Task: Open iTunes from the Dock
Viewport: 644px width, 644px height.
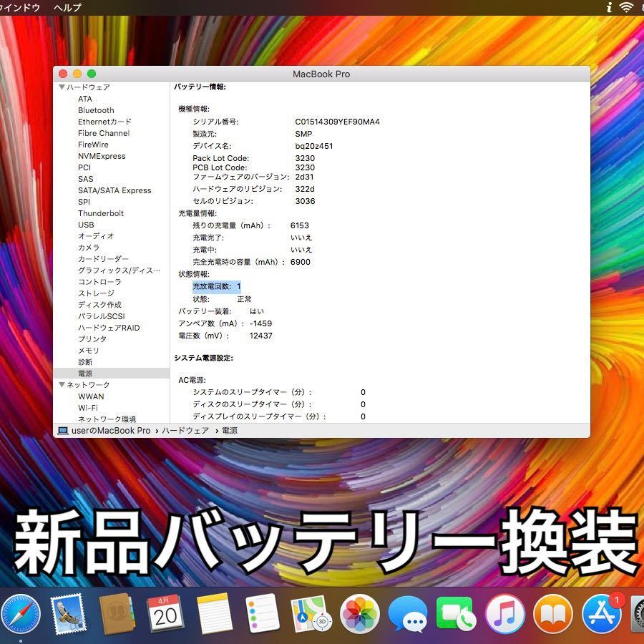Action: click(x=505, y=615)
